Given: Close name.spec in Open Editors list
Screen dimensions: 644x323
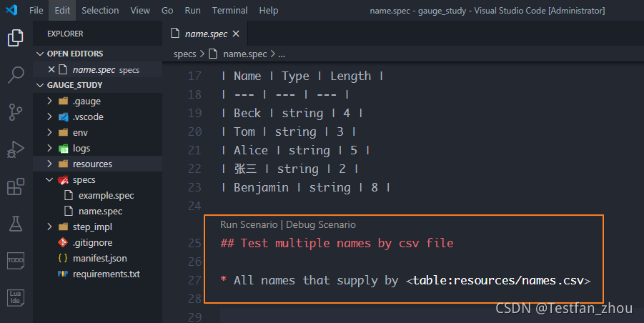Looking at the screenshot, I should [51, 69].
